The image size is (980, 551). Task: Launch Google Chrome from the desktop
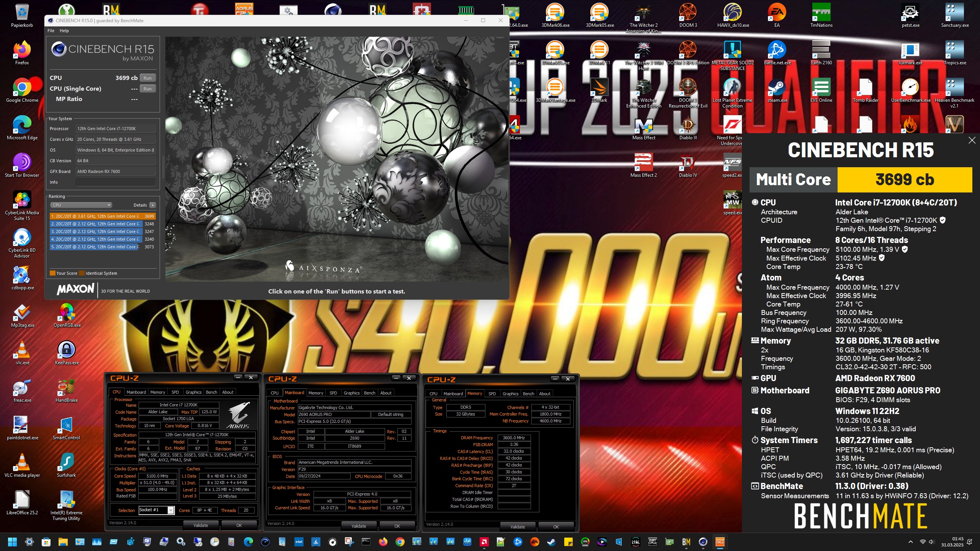(x=22, y=91)
